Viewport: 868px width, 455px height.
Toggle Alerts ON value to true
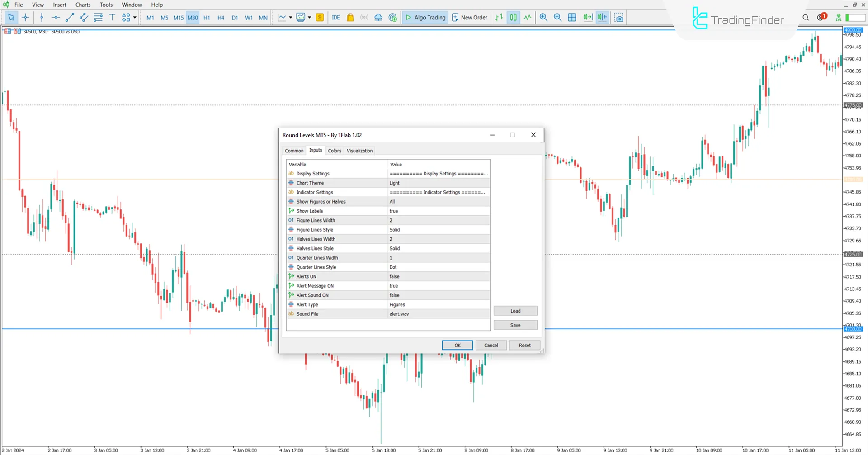point(439,276)
